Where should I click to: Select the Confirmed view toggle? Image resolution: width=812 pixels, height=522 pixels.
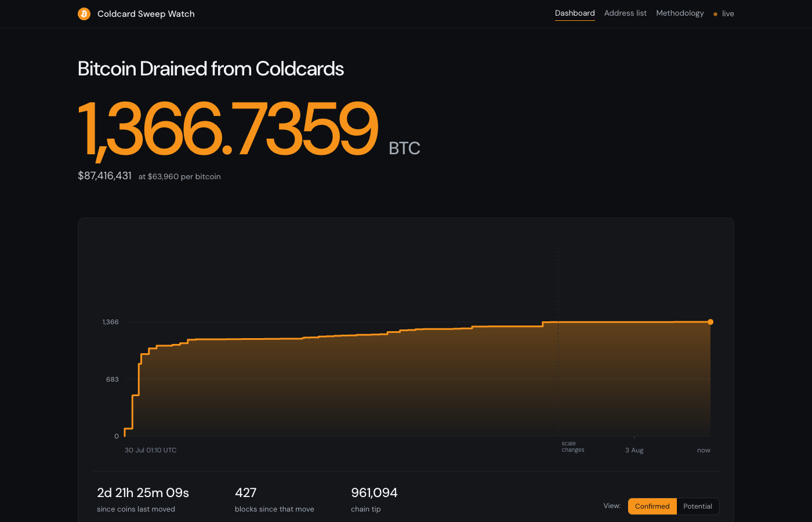(652, 506)
